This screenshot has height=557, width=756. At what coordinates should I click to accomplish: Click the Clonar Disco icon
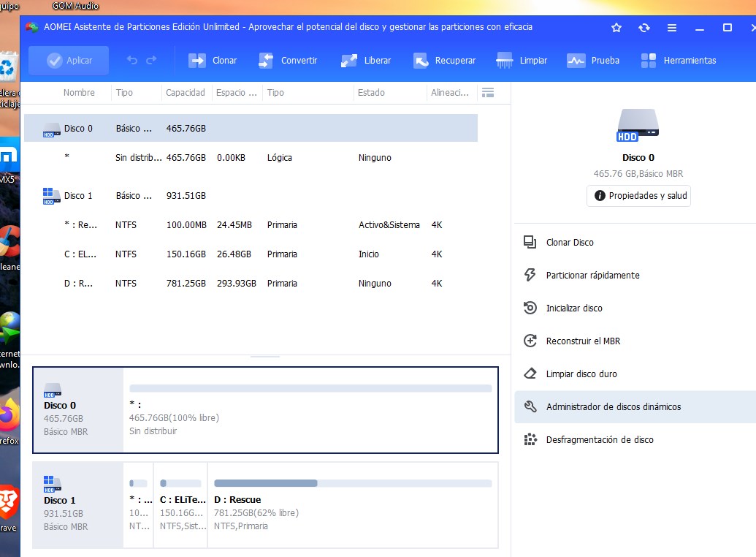tap(530, 242)
